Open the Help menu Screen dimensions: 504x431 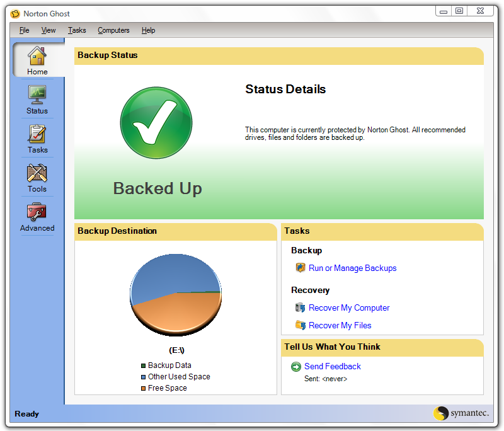pyautogui.click(x=149, y=30)
